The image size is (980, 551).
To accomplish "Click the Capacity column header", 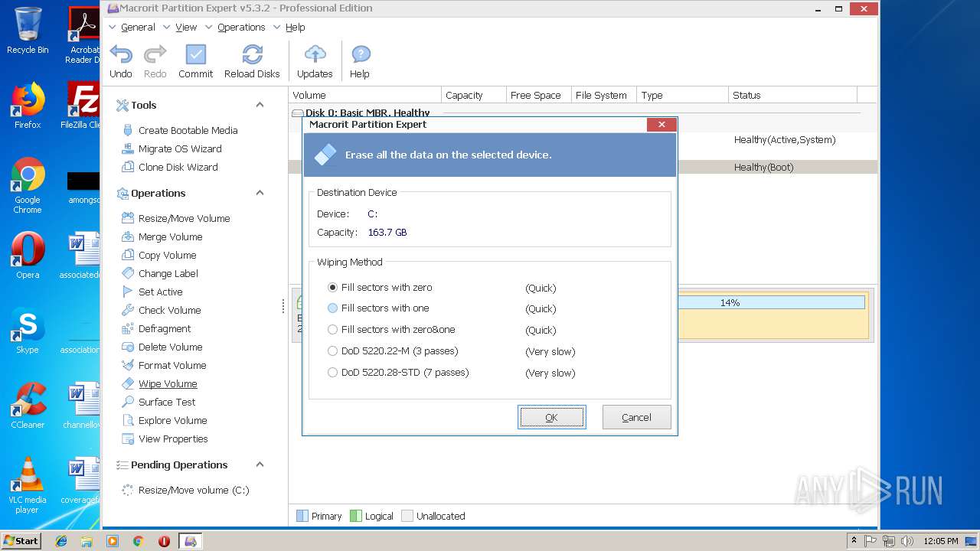I will (474, 95).
